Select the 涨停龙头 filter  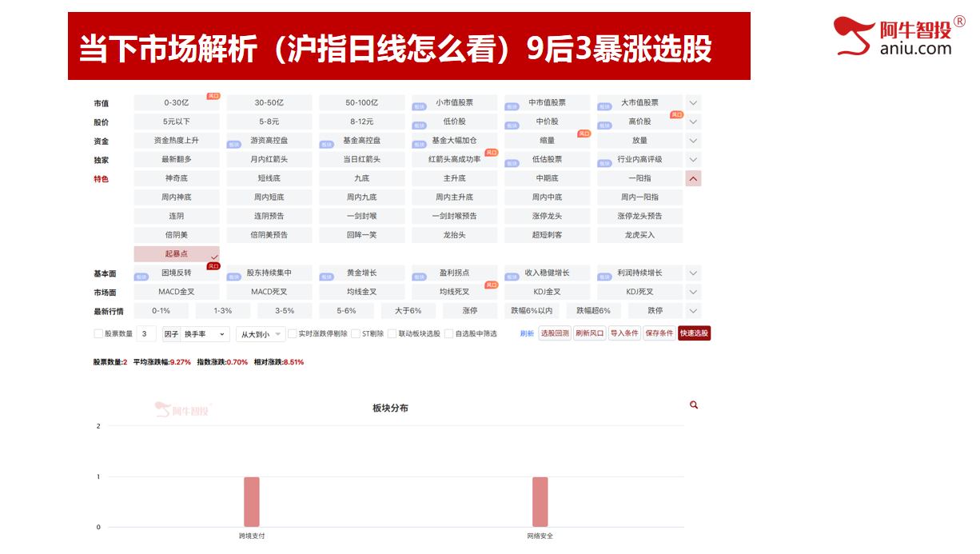(x=548, y=216)
